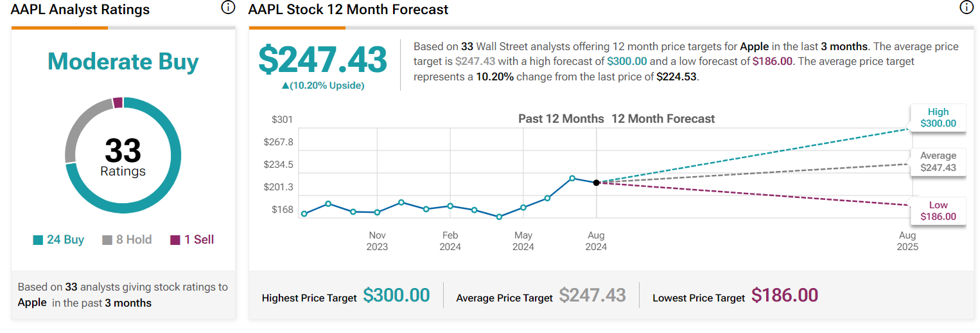Click the High $300.00 forecast label
The height and width of the screenshot is (333, 980).
tap(938, 118)
